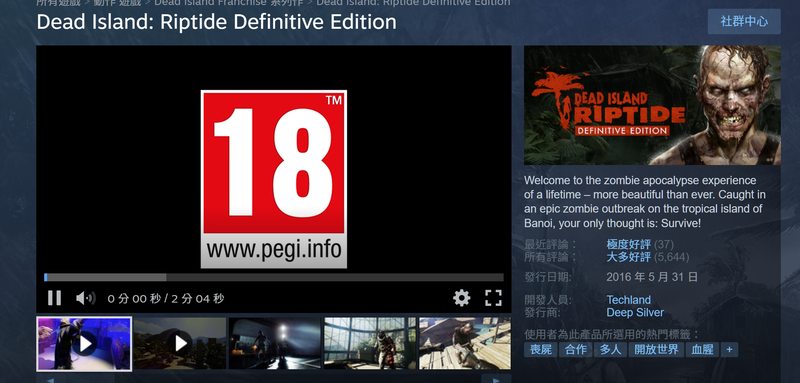The image size is (800, 383).
Task: Open the 動作 遊戲 breadcrumb link
Action: (117, 3)
